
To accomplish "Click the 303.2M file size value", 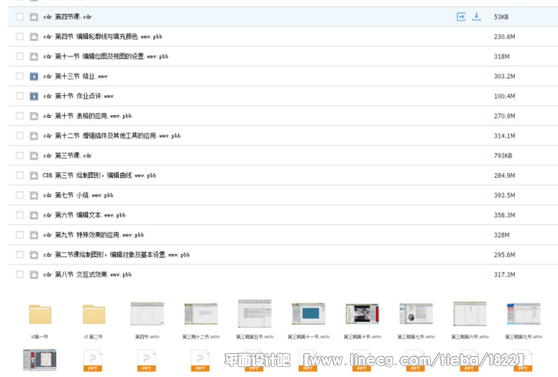I will [x=504, y=76].
